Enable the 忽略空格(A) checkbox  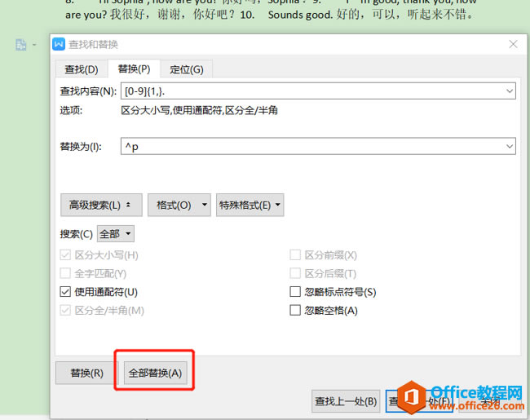click(x=295, y=311)
